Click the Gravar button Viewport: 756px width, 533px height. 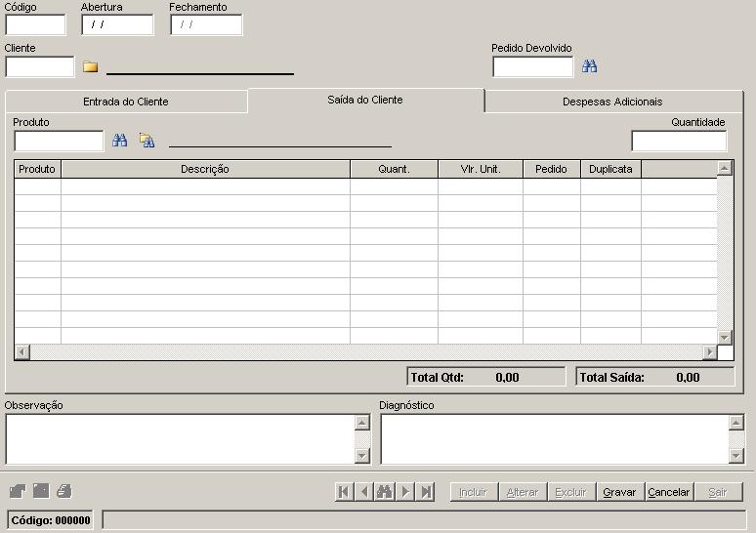619,492
